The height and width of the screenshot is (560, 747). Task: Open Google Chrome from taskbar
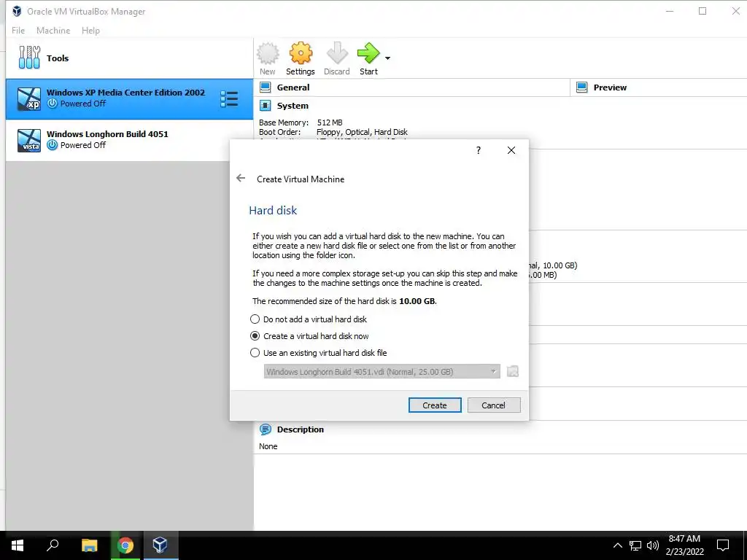coord(125,545)
